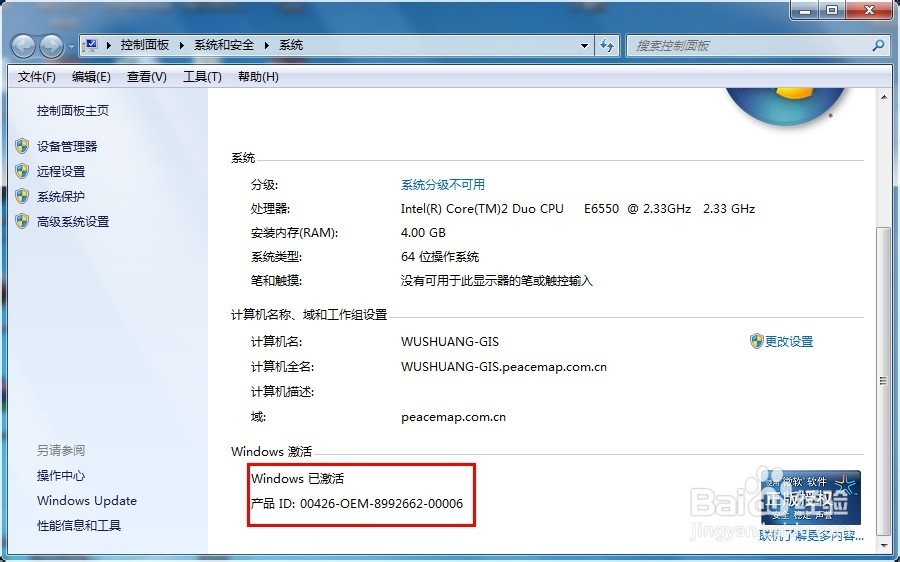Open 远程设置 link
The width and height of the screenshot is (900, 562).
61,171
